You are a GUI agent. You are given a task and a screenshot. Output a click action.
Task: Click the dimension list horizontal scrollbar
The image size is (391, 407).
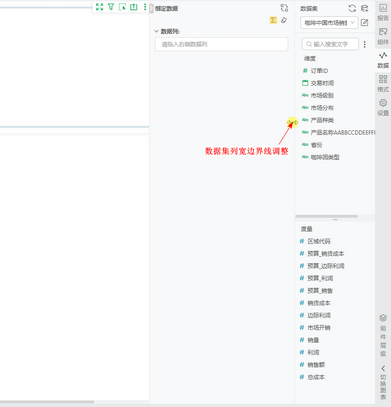coord(326,216)
